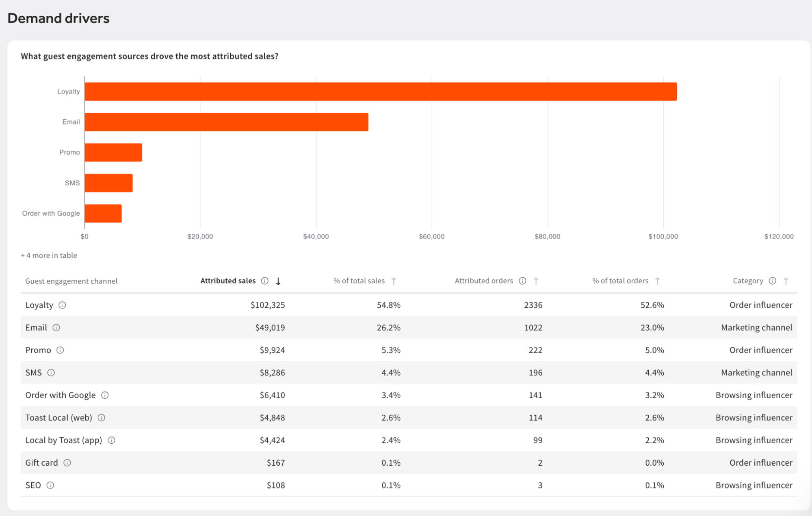Select the Email bar in chart

pyautogui.click(x=227, y=122)
